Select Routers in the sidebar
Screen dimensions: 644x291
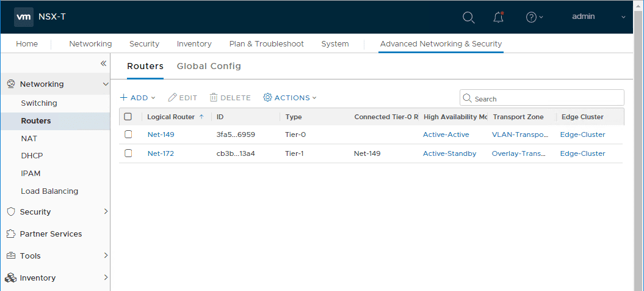coord(36,121)
